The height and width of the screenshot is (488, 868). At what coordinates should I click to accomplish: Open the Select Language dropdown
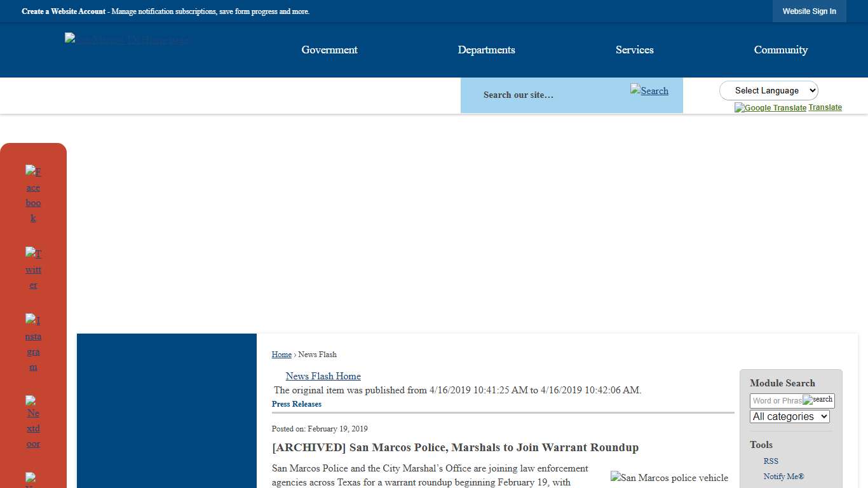[x=768, y=91]
